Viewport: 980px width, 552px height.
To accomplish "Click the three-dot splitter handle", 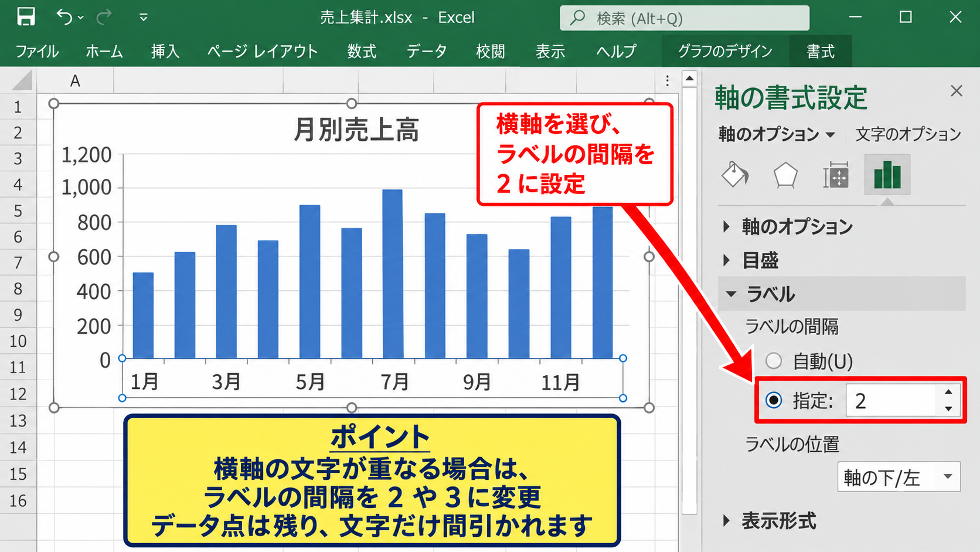I will tap(667, 81).
